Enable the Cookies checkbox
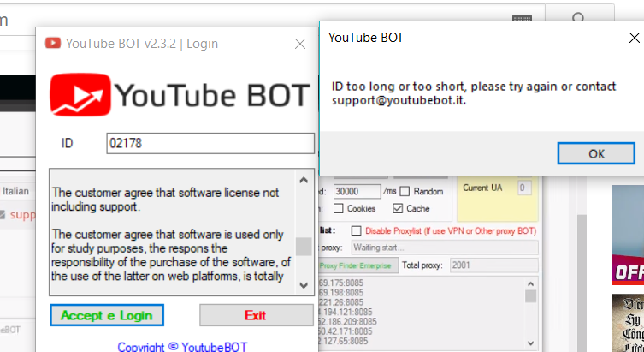Screen dimensions: 644x352 point(339,208)
